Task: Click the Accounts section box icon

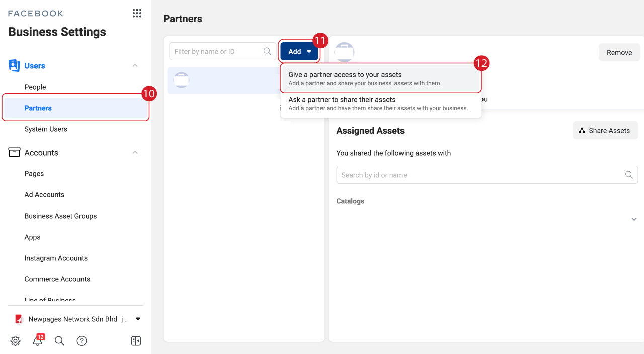Action: tap(14, 152)
